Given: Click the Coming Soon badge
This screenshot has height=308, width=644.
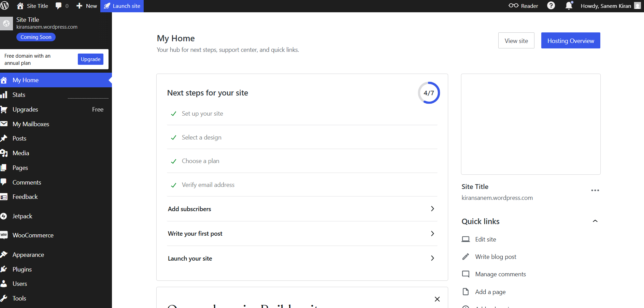Looking at the screenshot, I should [x=36, y=37].
